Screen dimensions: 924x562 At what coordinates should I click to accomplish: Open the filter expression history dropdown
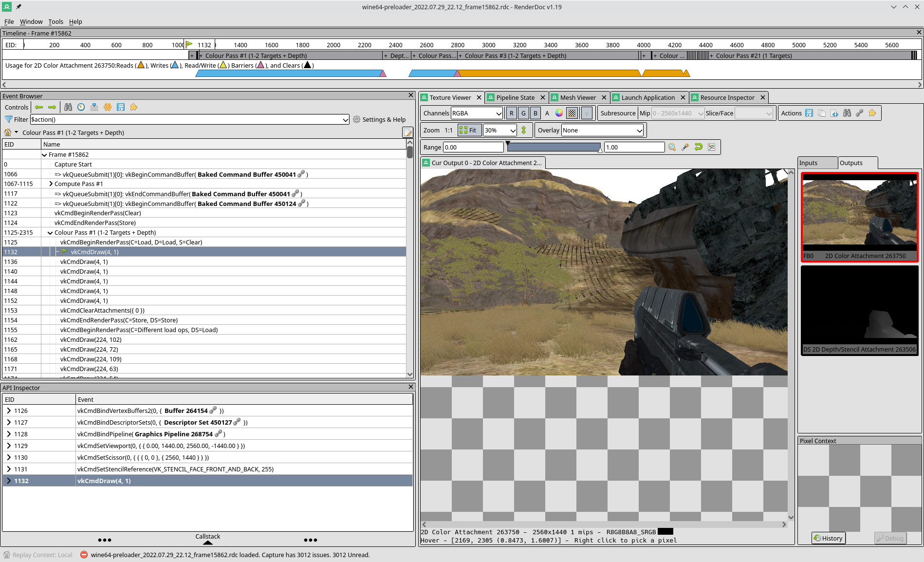345,120
